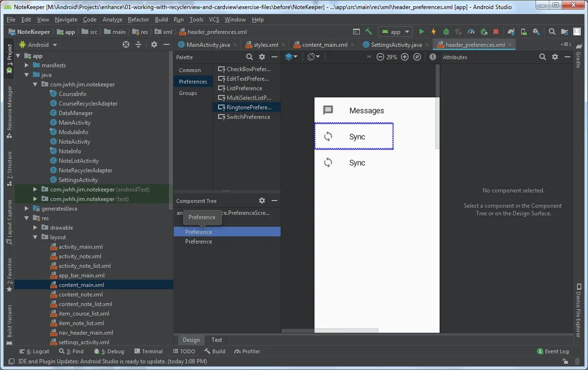Screen dimensions: 588x370
Task: Open the Event Log
Action: pos(553,351)
